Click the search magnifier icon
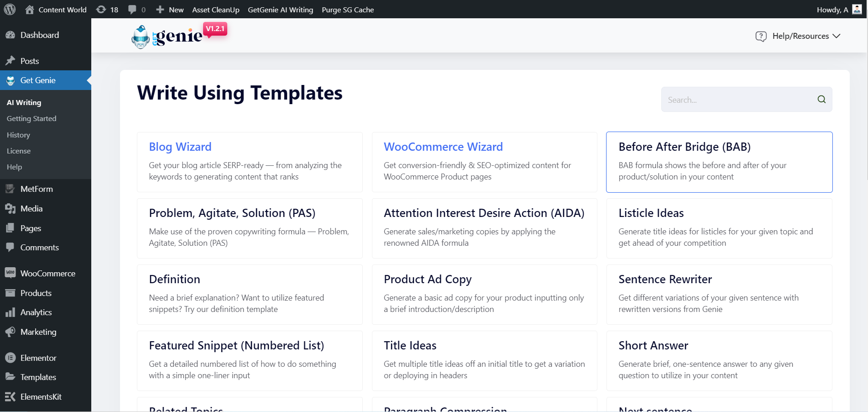The height and width of the screenshot is (412, 868). pos(821,100)
